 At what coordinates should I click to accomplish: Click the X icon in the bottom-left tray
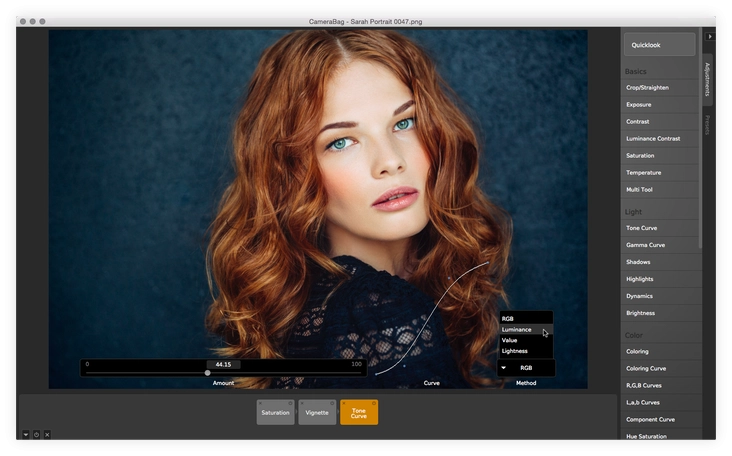47,435
